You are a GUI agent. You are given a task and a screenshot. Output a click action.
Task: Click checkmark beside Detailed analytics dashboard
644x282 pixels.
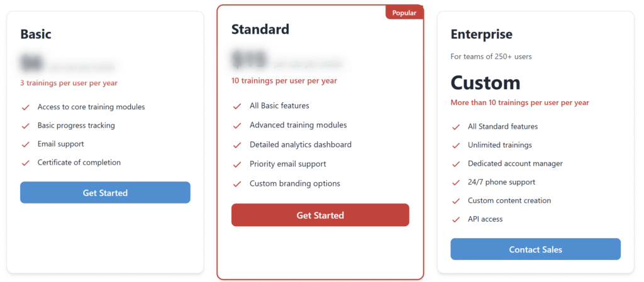pyautogui.click(x=237, y=145)
